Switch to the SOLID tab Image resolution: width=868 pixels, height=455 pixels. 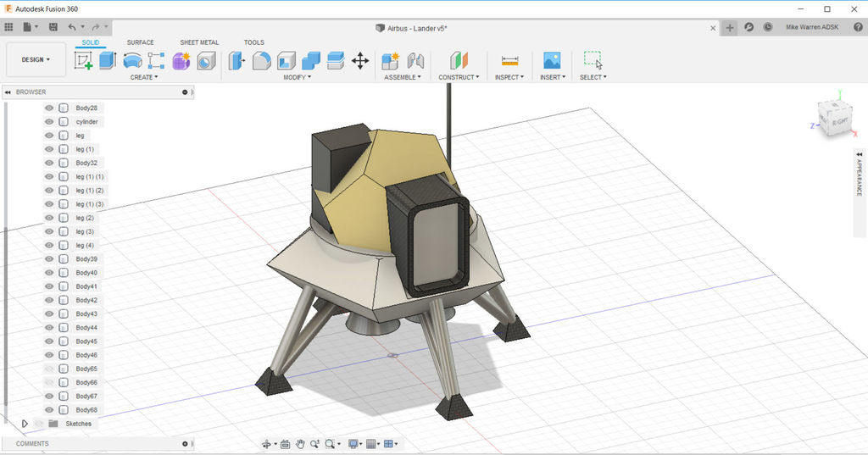(x=90, y=42)
